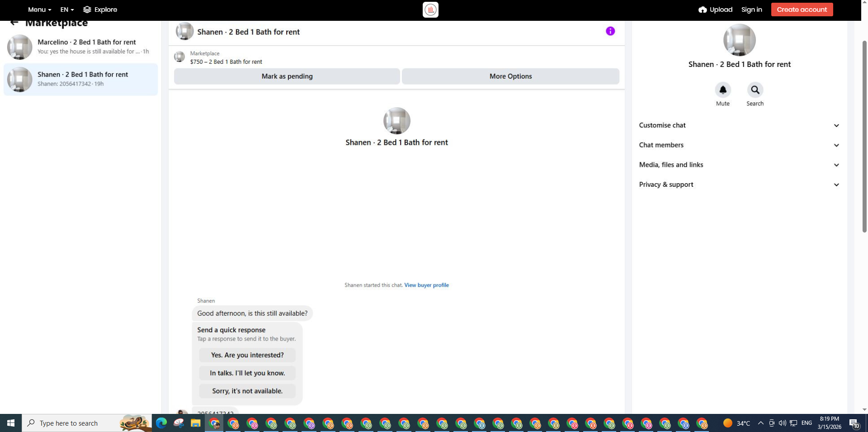
Task: Click Sign in at the top
Action: 751,9
